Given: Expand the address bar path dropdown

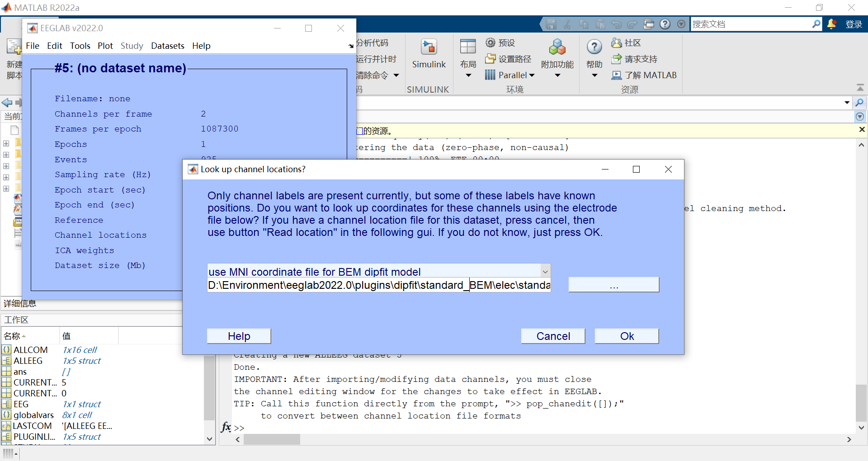Looking at the screenshot, I should tap(847, 103).
